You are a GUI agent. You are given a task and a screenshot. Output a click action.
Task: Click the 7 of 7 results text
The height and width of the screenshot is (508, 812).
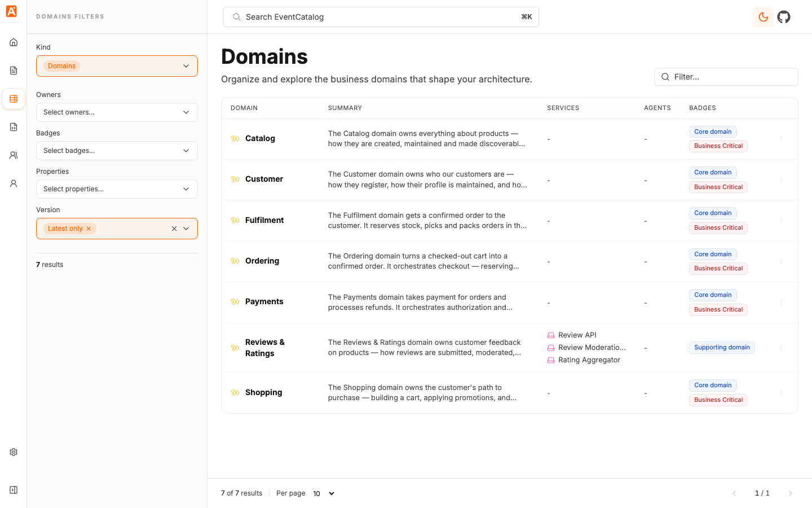[x=241, y=493]
